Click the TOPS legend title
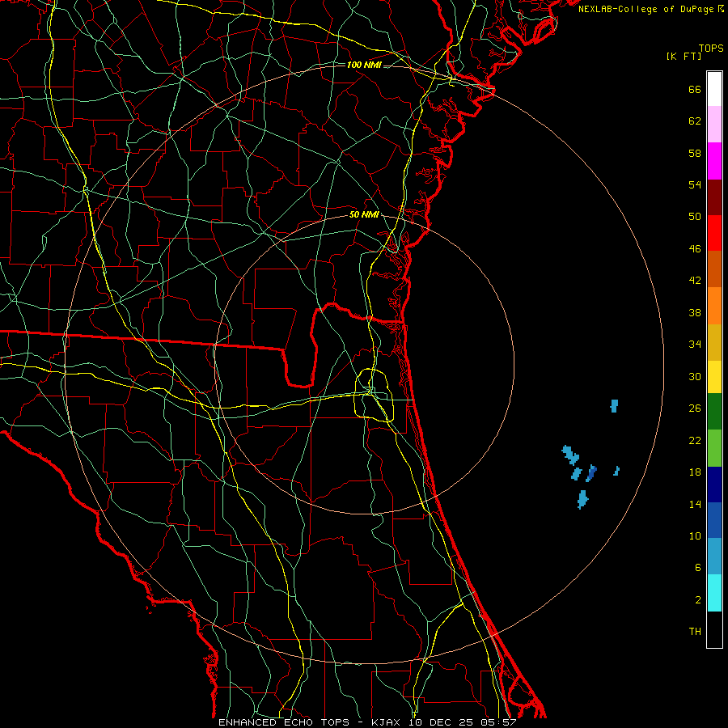Screen dimensions: 728x728 click(x=711, y=49)
